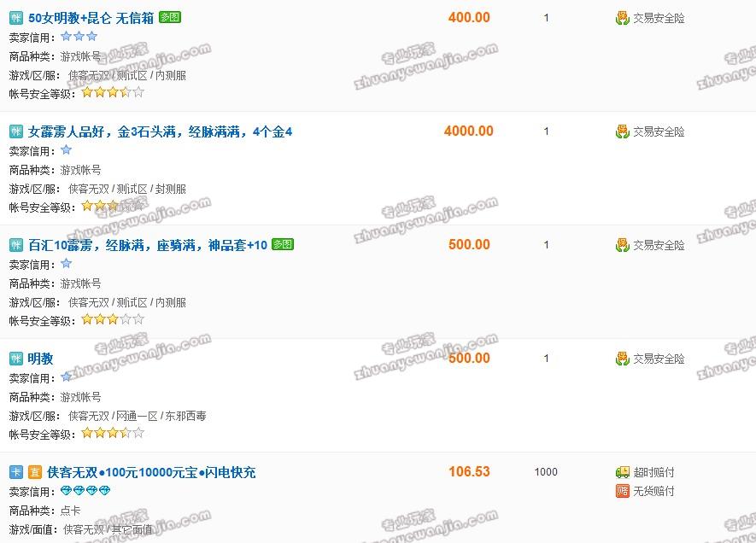Open the 百汇10霹雳 listing title
756x543 pixels.
click(x=148, y=245)
